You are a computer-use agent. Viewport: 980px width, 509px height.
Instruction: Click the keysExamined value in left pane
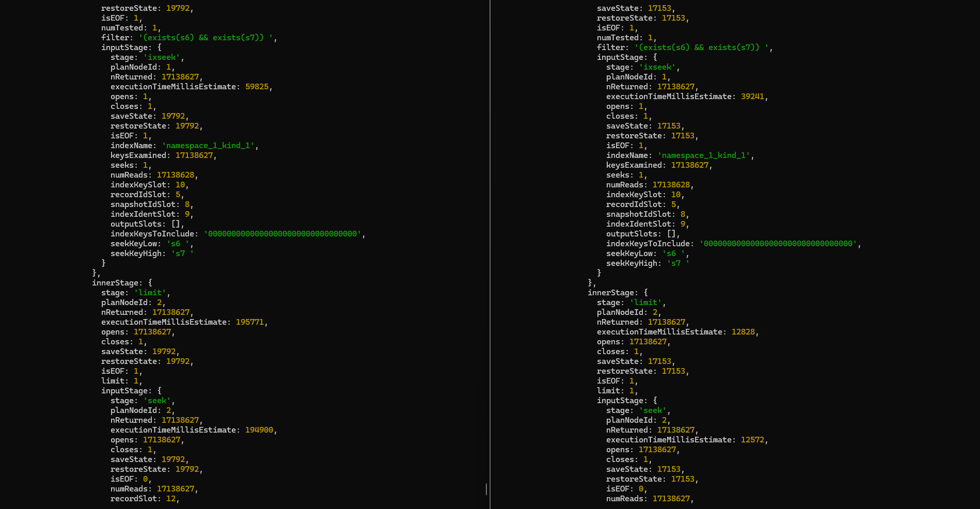[x=194, y=155]
